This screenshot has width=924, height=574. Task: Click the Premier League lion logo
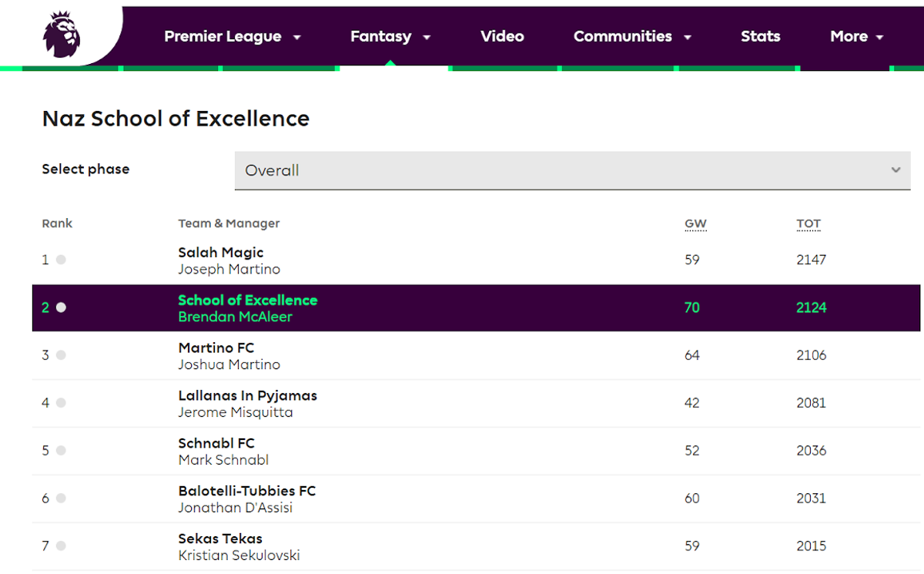pos(62,34)
